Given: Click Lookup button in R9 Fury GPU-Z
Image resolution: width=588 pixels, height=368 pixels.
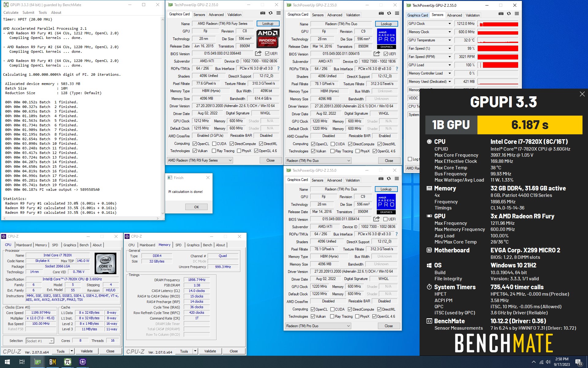Looking at the screenshot, I should 268,24.
